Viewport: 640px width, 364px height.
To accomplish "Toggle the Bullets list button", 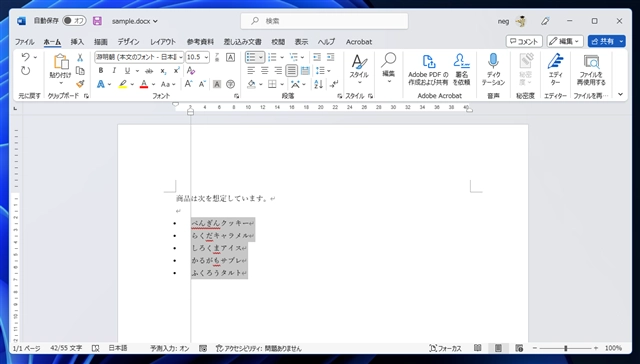I will pyautogui.click(x=251, y=57).
